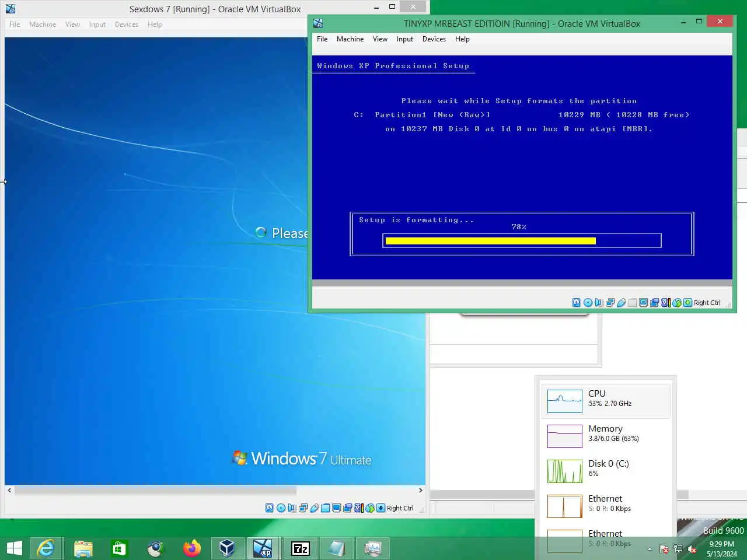Launch Internet Explorer from taskbar
Image resolution: width=747 pixels, height=560 pixels.
coord(46,548)
